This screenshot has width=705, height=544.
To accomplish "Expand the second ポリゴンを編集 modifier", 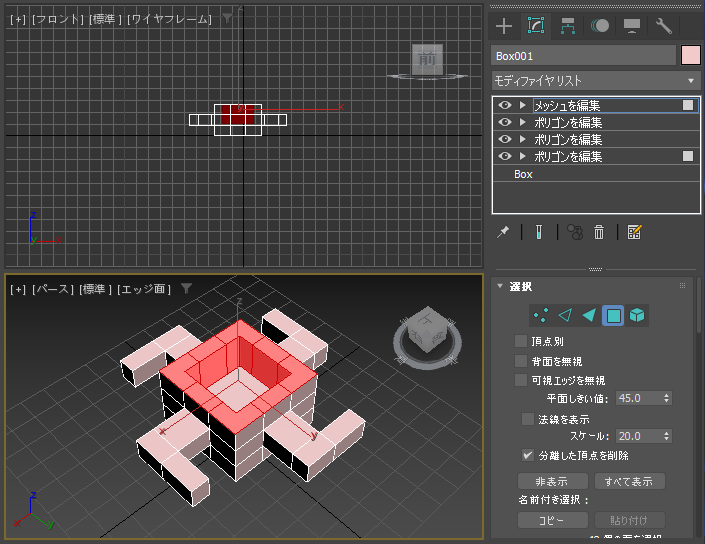I will click(x=522, y=139).
